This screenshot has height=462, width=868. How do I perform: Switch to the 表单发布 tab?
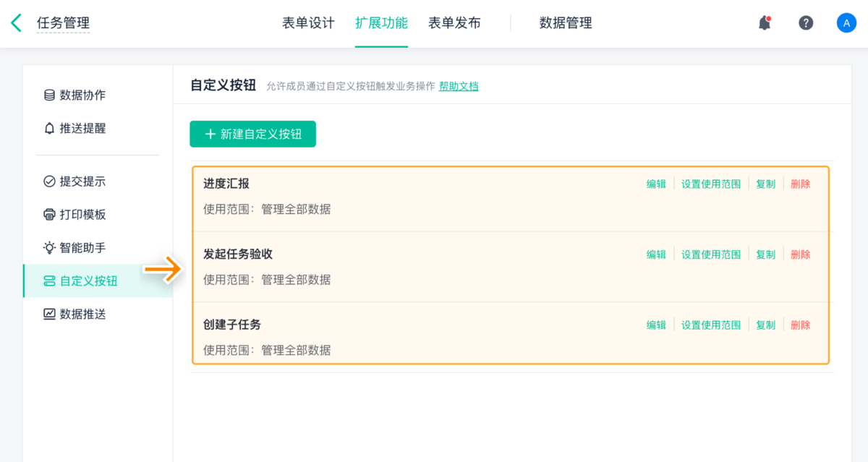point(454,23)
